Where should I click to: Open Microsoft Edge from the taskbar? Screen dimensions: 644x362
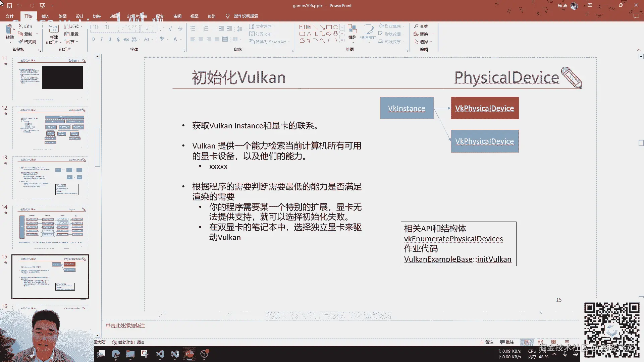tap(116, 354)
